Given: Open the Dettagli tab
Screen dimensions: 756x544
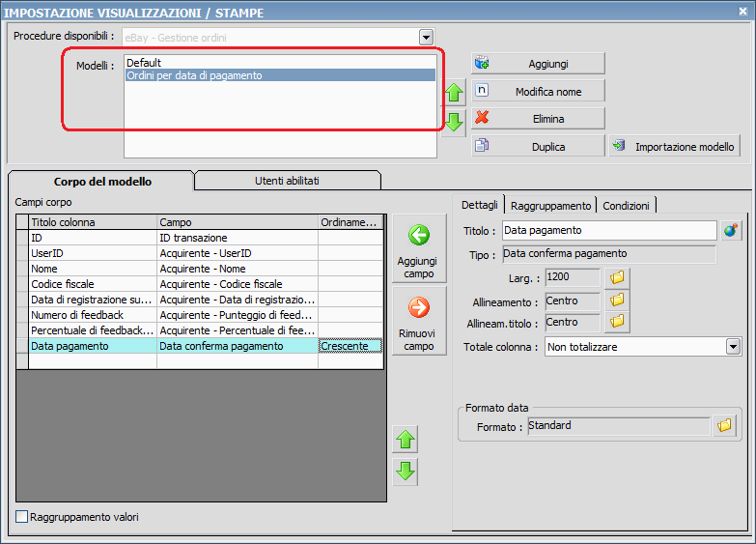Looking at the screenshot, I should click(x=479, y=205).
